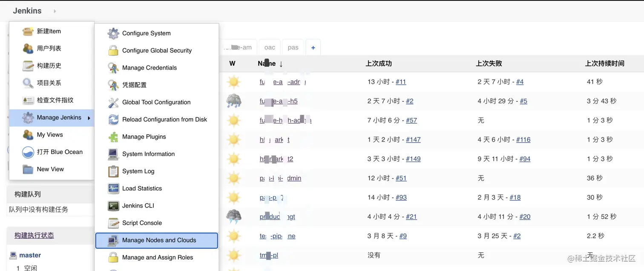The width and height of the screenshot is (644, 271).
Task: Click the Manage Credentials keys icon
Action: coord(113,68)
